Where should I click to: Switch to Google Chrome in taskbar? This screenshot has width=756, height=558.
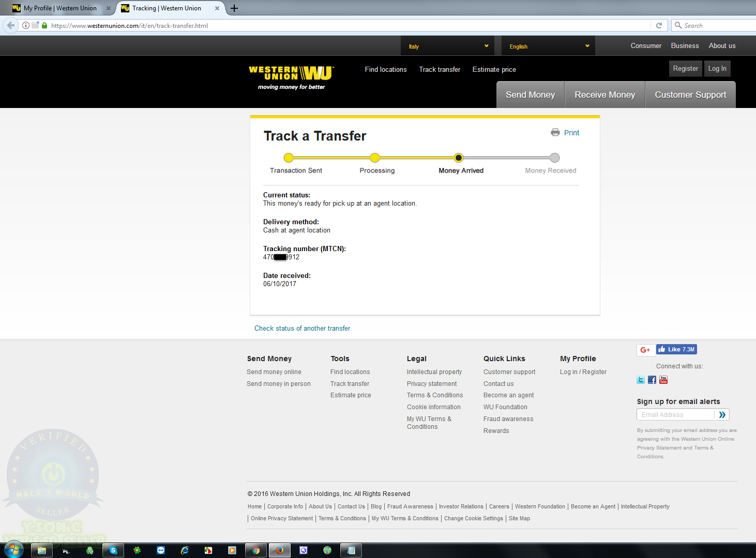pos(256,550)
